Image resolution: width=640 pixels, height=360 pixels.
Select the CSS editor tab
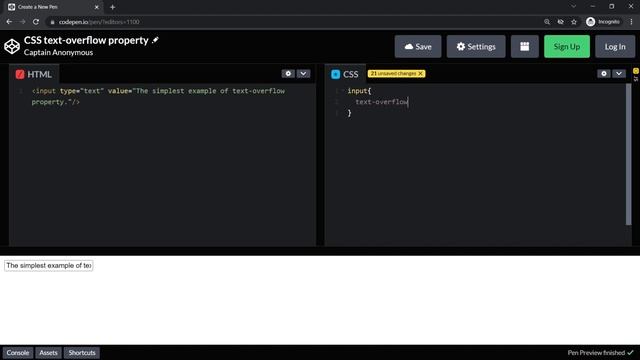(345, 74)
